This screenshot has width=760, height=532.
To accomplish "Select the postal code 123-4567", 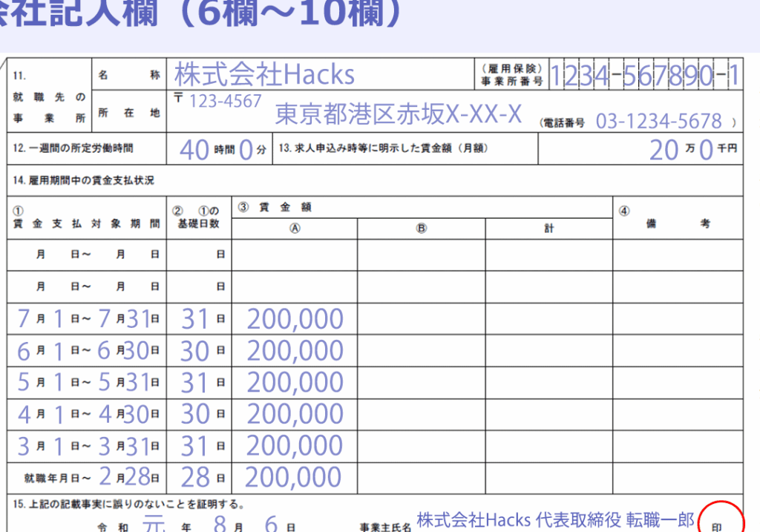I will tap(226, 100).
